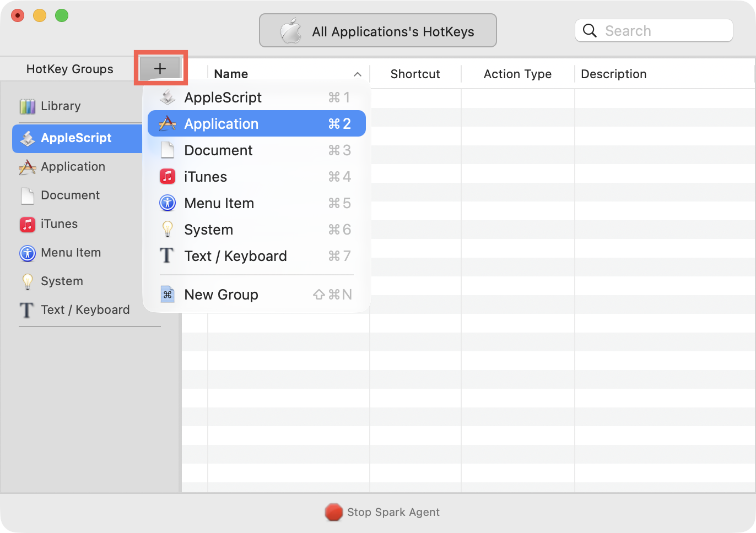Screen dimensions: 756x533
Task: Click the HotKey Groups header label
Action: (x=70, y=69)
